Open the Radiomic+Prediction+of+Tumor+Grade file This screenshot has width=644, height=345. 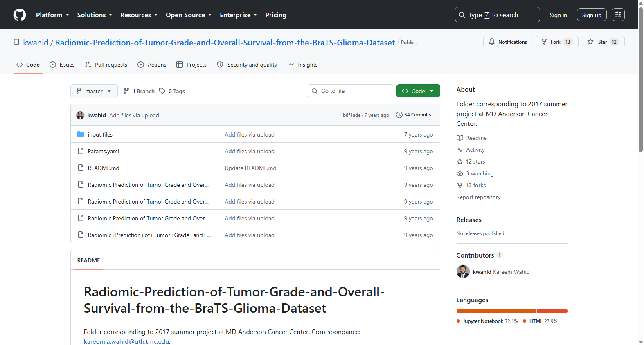(149, 235)
